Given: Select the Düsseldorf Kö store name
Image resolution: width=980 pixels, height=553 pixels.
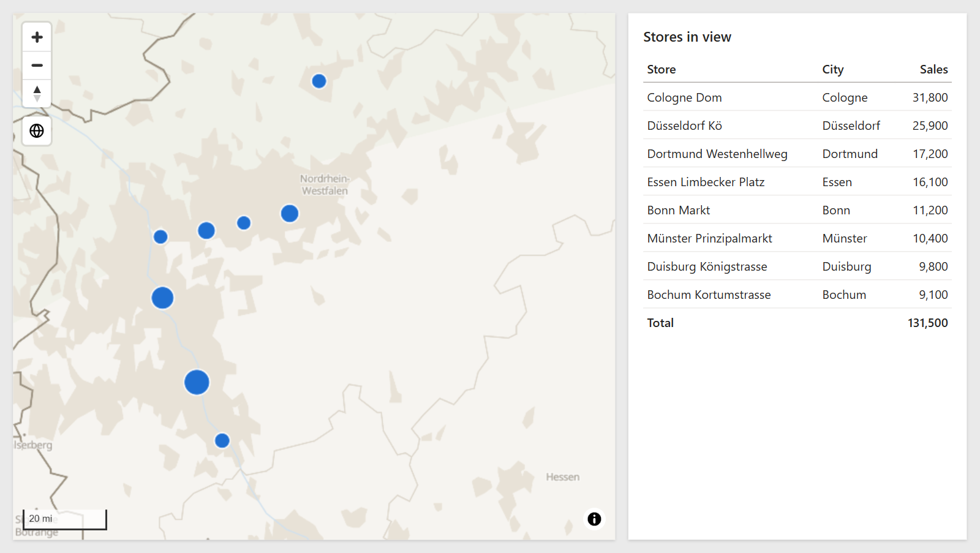Looking at the screenshot, I should point(684,126).
